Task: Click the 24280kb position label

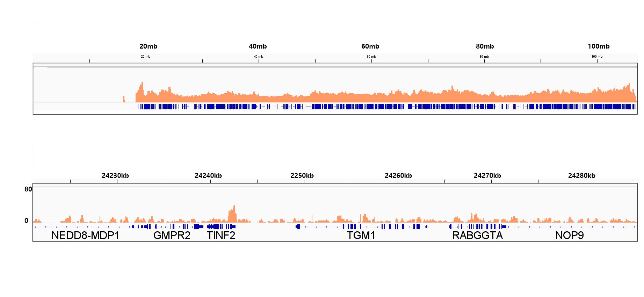Action: 581,175
